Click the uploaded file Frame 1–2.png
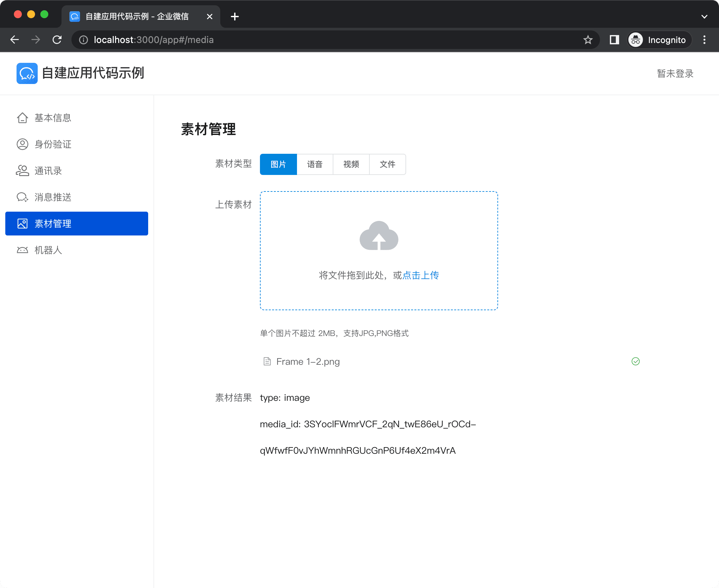Screen dimensions: 719x588 [x=308, y=362]
